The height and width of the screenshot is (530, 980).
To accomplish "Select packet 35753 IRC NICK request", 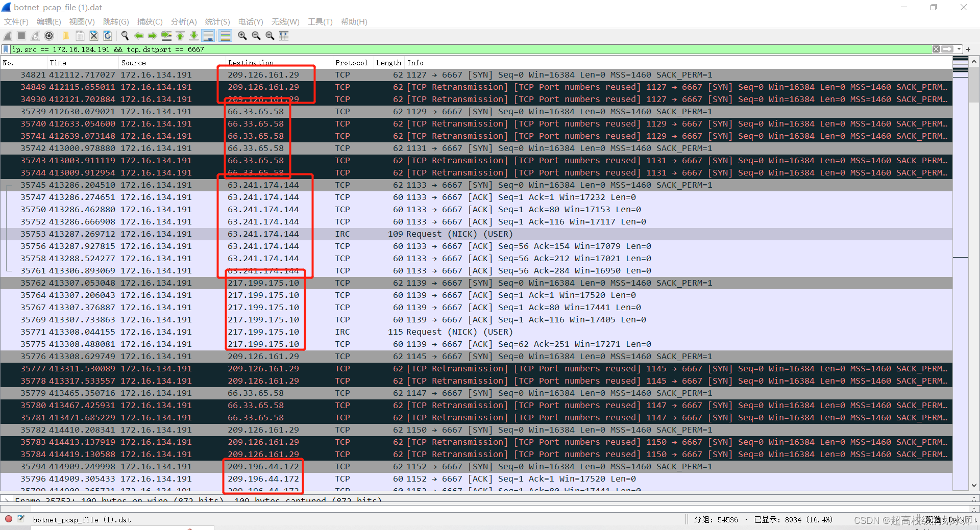I will point(476,234).
